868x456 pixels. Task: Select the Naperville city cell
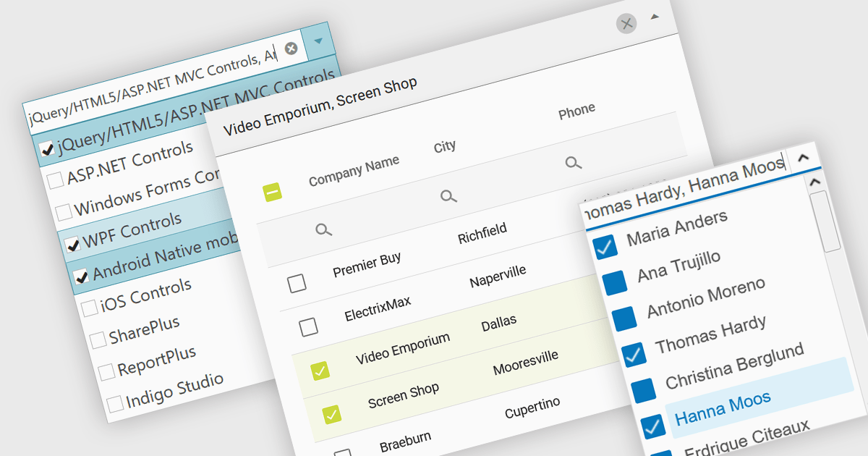(x=498, y=277)
